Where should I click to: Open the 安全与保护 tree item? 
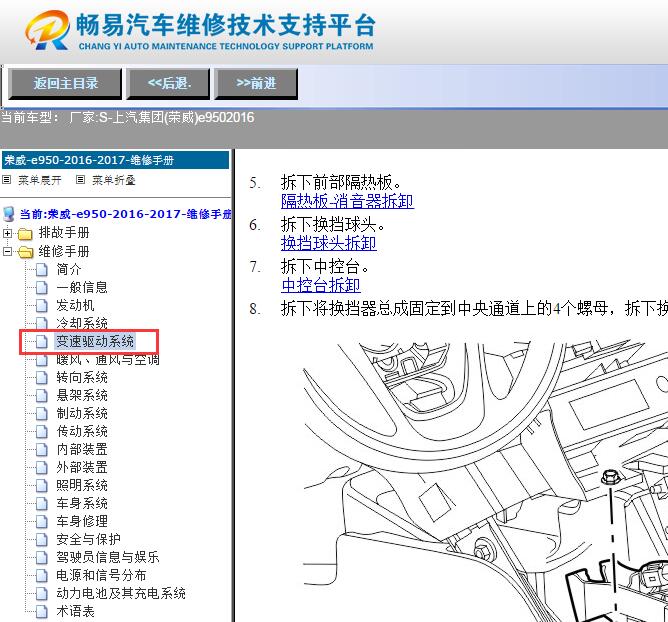point(89,539)
